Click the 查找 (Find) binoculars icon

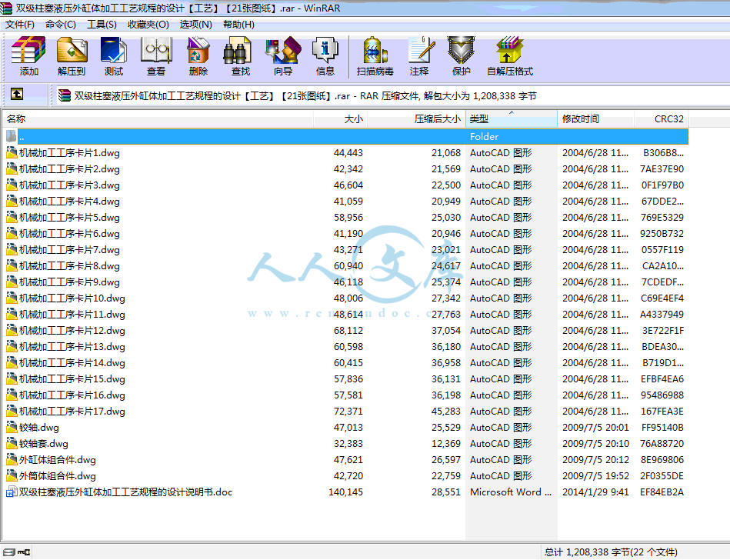[240, 55]
